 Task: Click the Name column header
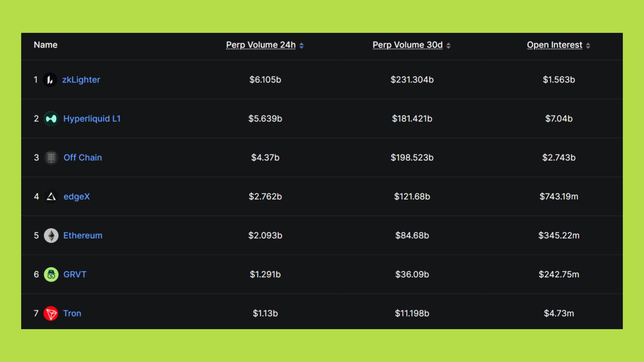[46, 45]
